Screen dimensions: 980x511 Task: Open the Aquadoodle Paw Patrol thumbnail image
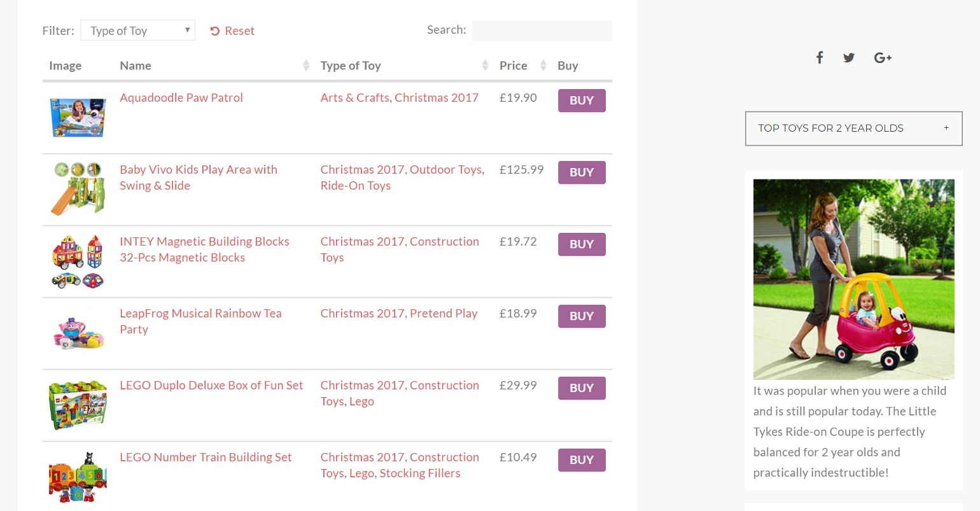[x=78, y=118]
